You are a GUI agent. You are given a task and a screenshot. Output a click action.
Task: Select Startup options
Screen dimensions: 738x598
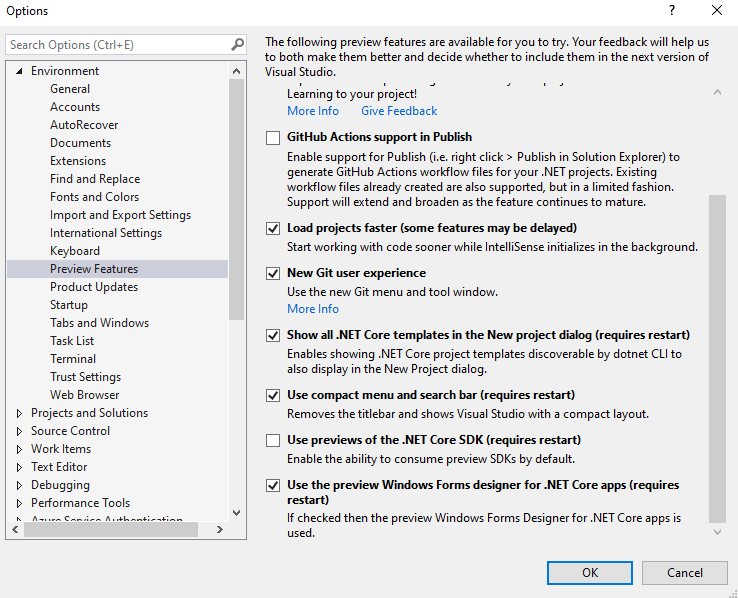pyautogui.click(x=69, y=305)
